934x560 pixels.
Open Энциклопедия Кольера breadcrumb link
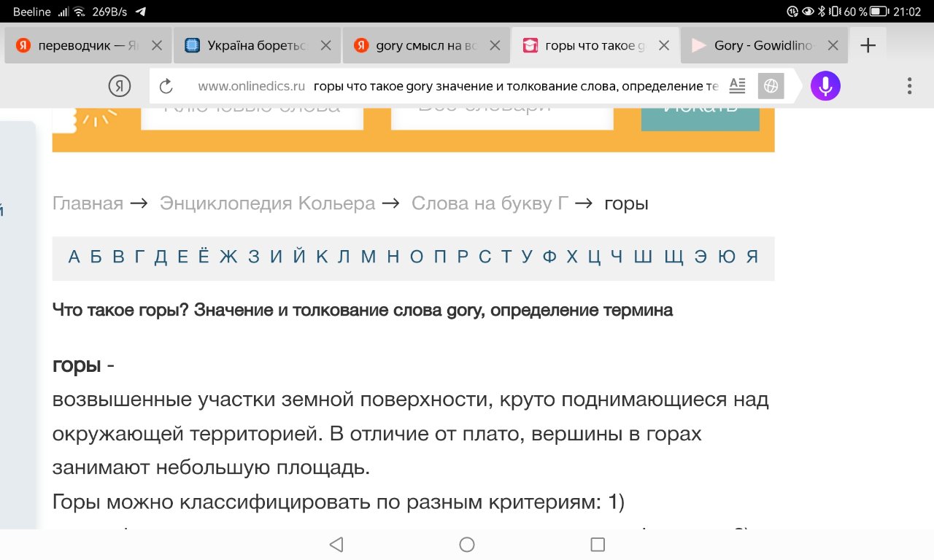point(267,203)
